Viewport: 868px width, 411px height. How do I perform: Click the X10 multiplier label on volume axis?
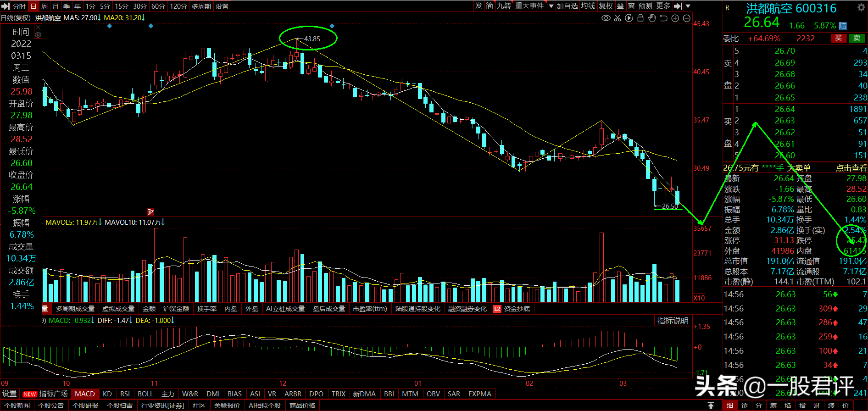point(699,298)
